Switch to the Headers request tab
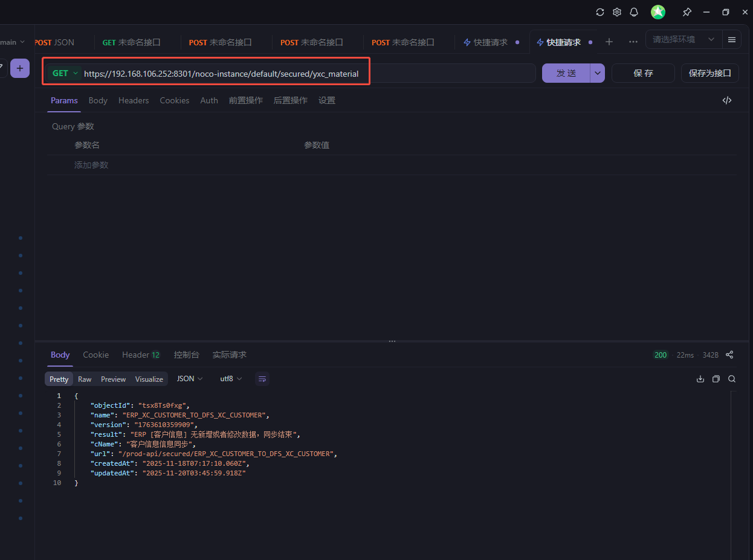The height and width of the screenshot is (560, 753). click(134, 100)
